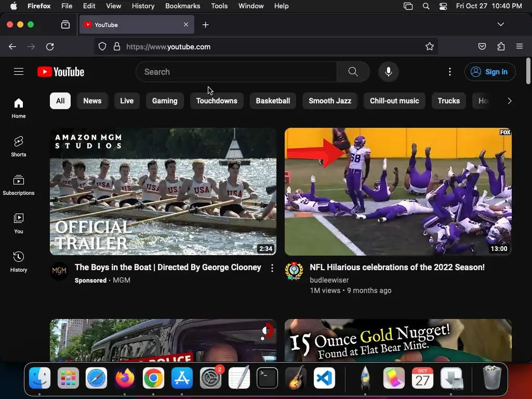
Task: Open Google Chrome from dock
Action: pos(153,378)
